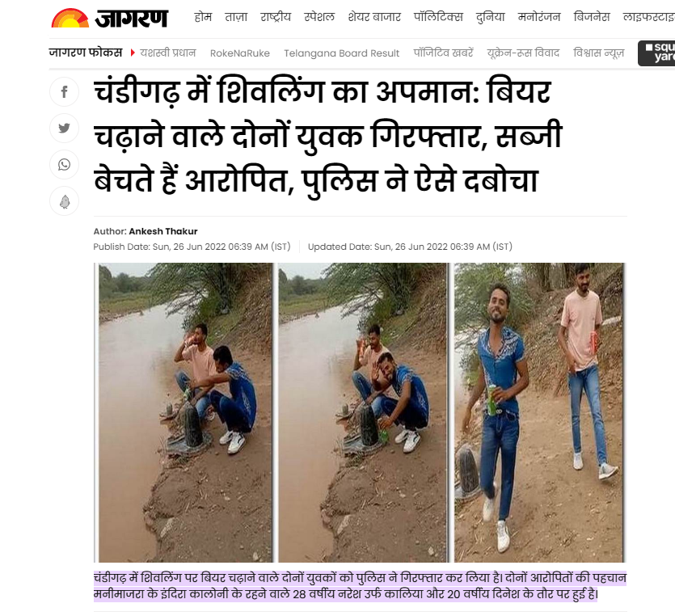Viewport: 675px width, 616px height.
Task: Share article via Facebook icon
Action: 64,91
